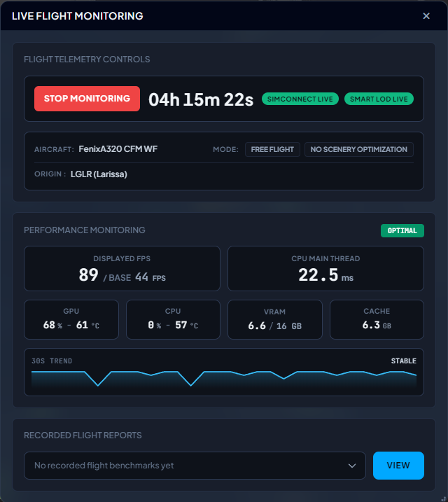
Task: Close the Live Flight Monitoring dialog
Action: click(426, 15)
